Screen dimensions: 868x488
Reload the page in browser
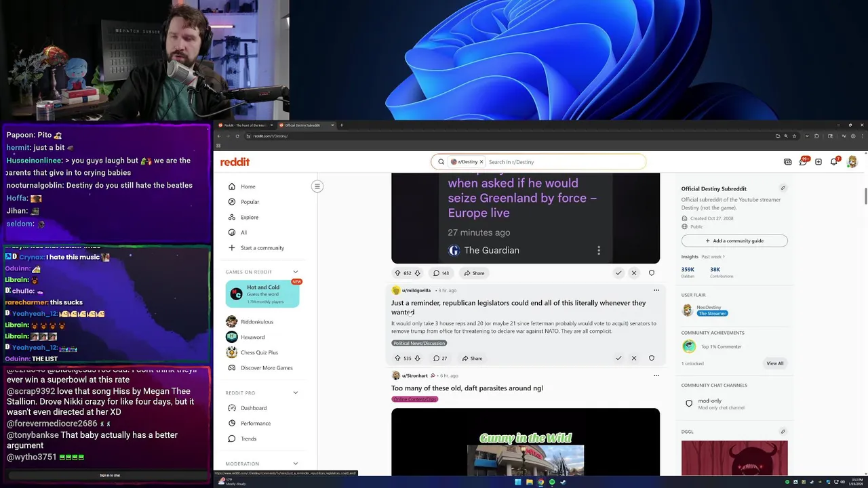[237, 136]
